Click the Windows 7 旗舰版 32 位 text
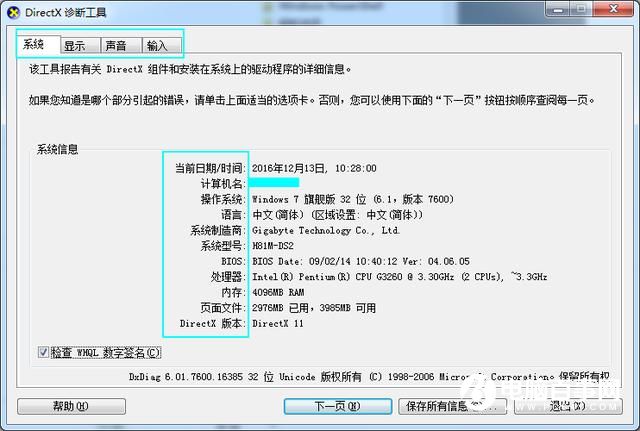 353,199
